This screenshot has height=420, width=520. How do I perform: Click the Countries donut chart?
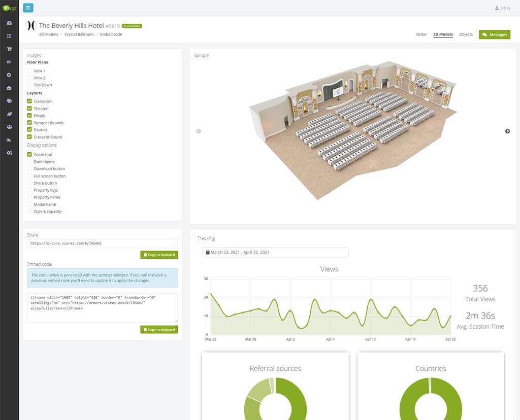(431, 399)
